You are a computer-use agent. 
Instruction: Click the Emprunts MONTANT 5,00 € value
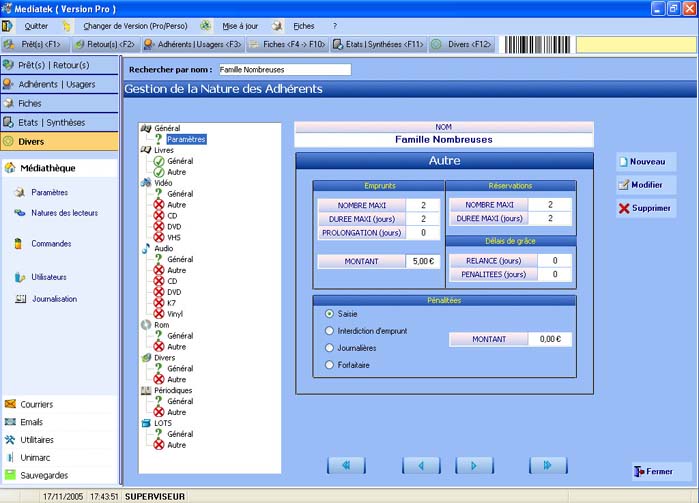tap(423, 261)
